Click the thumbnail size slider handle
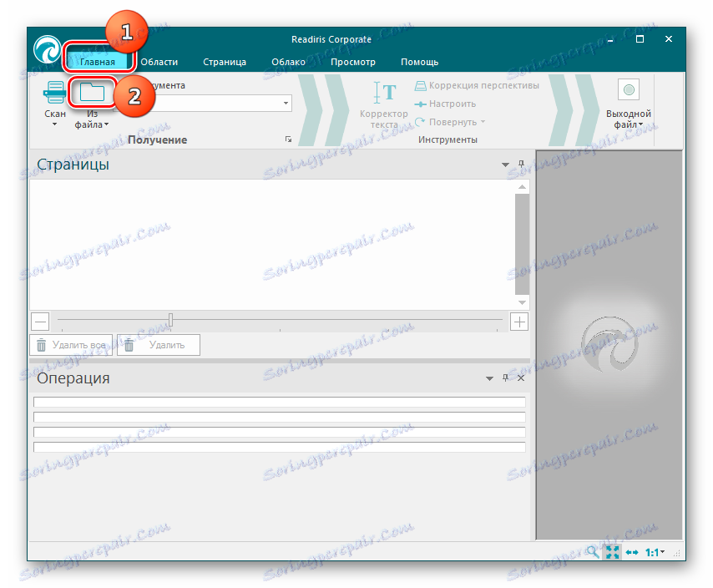 click(170, 320)
